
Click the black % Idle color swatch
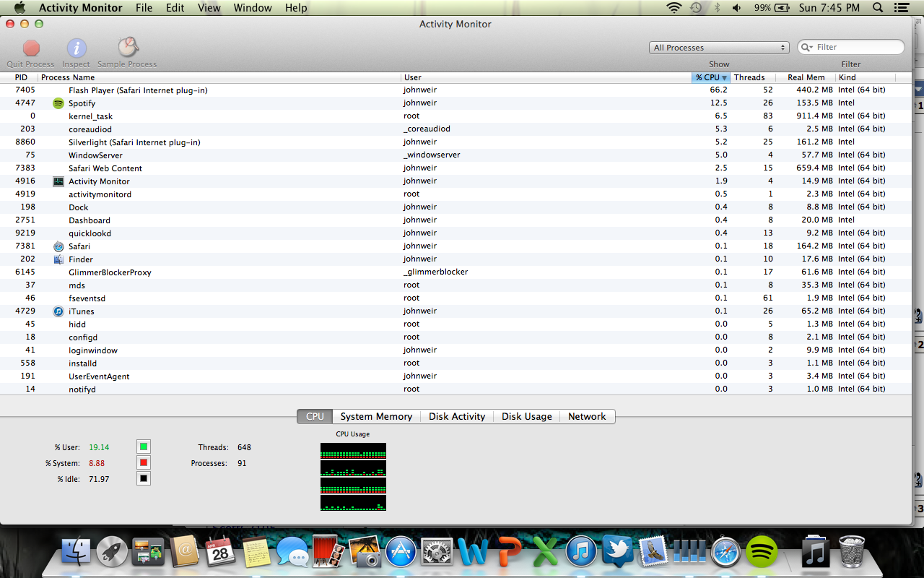tap(144, 478)
